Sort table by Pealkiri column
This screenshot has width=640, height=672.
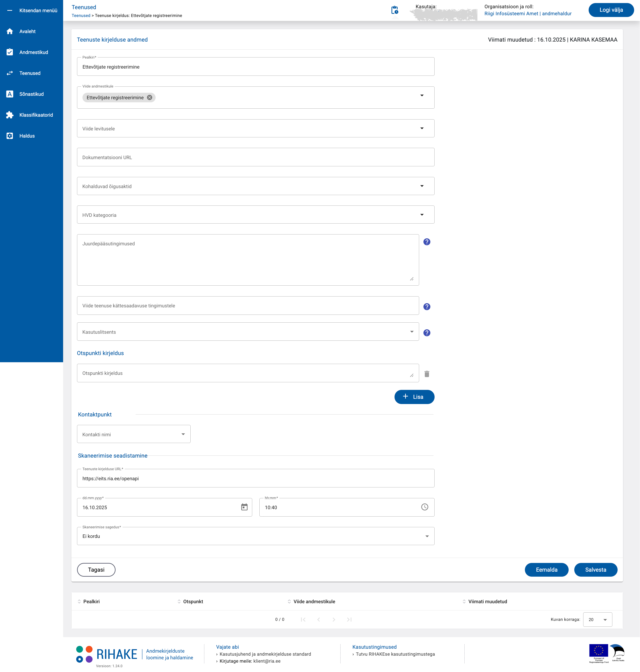pyautogui.click(x=91, y=602)
